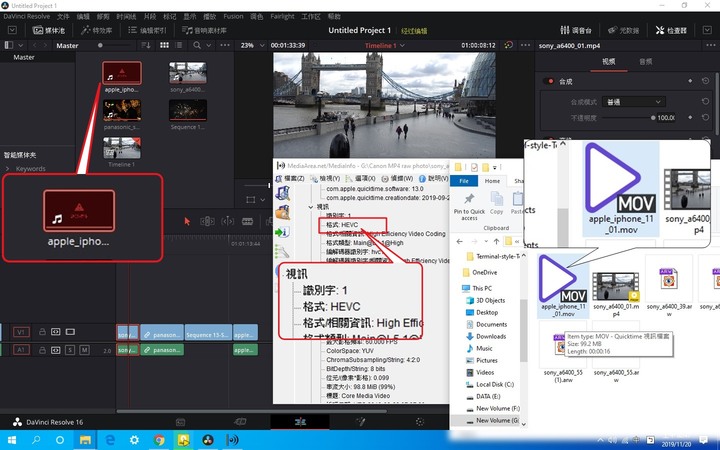This screenshot has height=450, width=720.
Task: Expand right panel toggle at toolbar end
Action: click(x=707, y=30)
